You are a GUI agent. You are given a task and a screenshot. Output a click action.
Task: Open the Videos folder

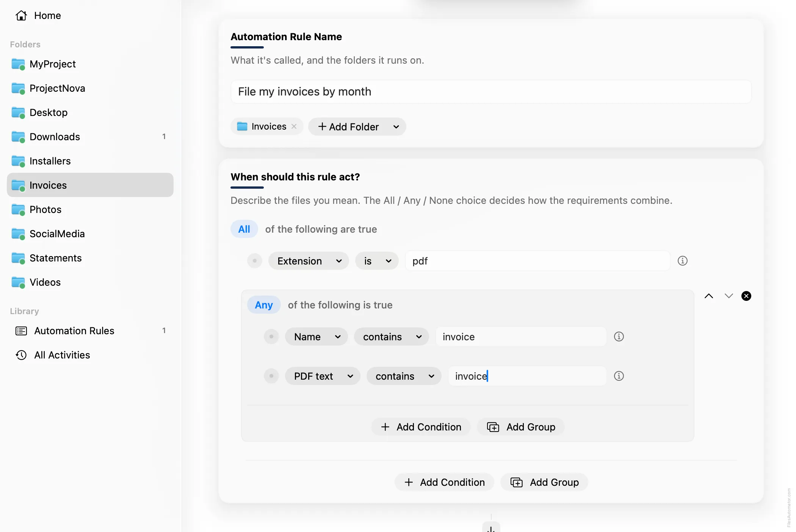90,282
